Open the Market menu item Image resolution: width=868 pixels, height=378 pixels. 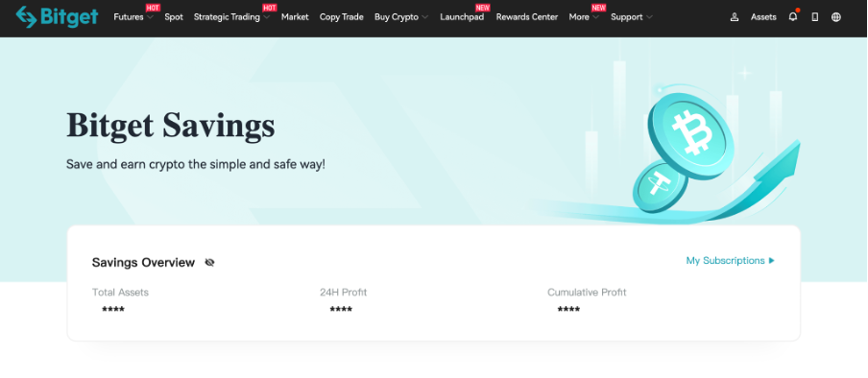click(295, 17)
